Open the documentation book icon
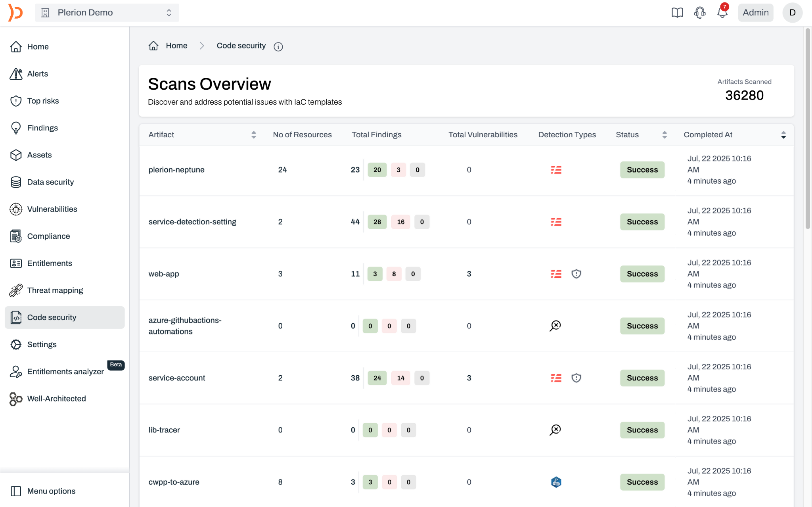 click(677, 13)
